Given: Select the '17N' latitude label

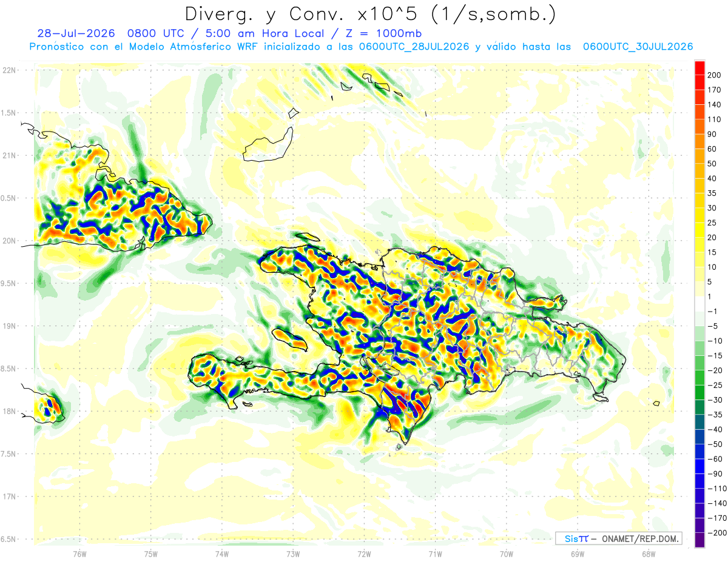Looking at the screenshot, I should click(x=10, y=497).
